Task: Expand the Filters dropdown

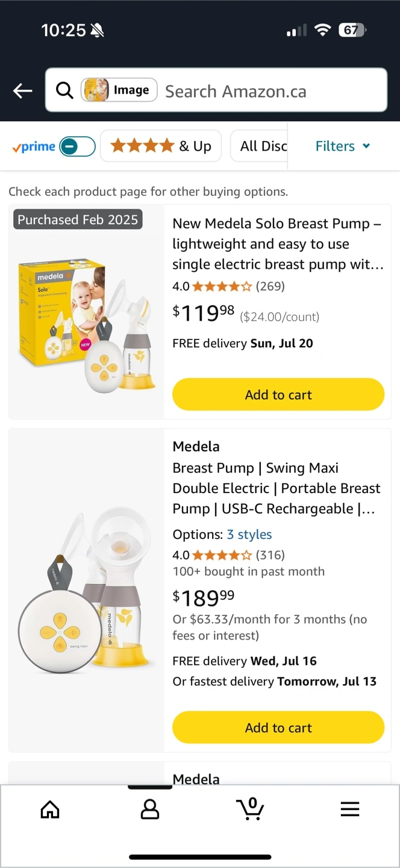Action: coord(342,146)
